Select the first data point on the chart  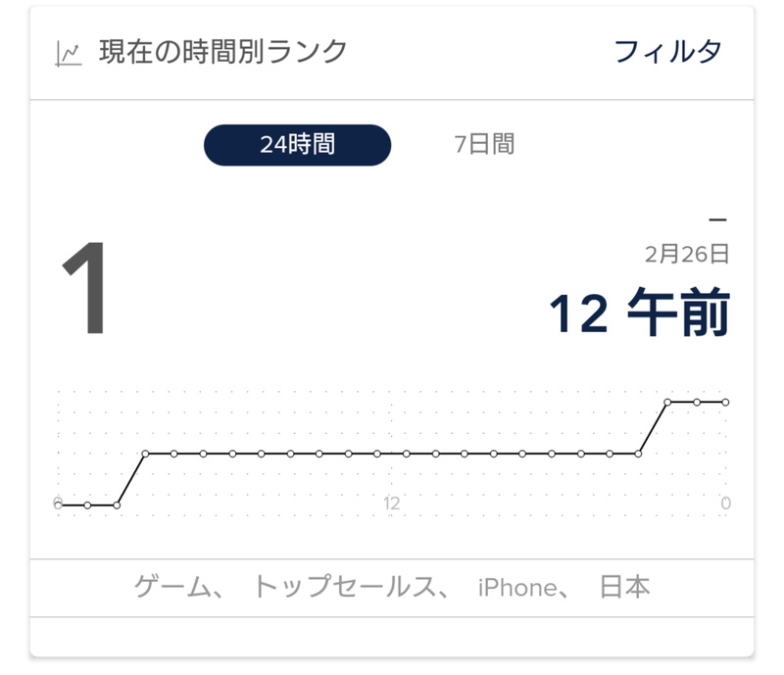point(59,506)
